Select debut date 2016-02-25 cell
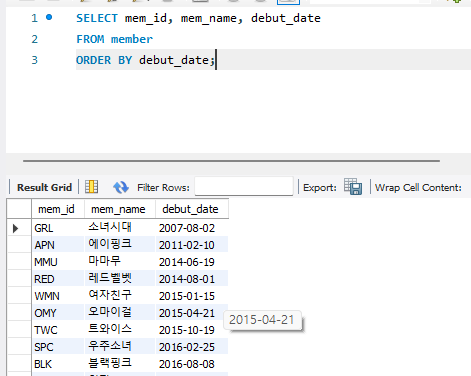 pos(192,347)
